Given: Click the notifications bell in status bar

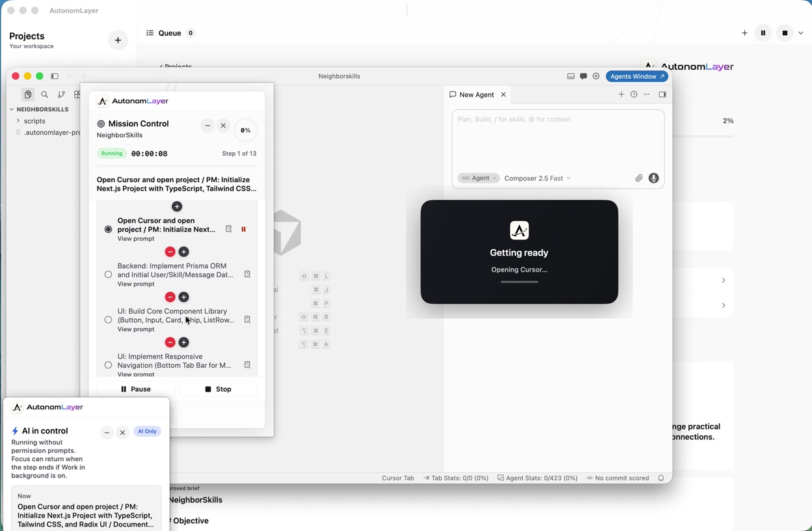Looking at the screenshot, I should click(661, 478).
